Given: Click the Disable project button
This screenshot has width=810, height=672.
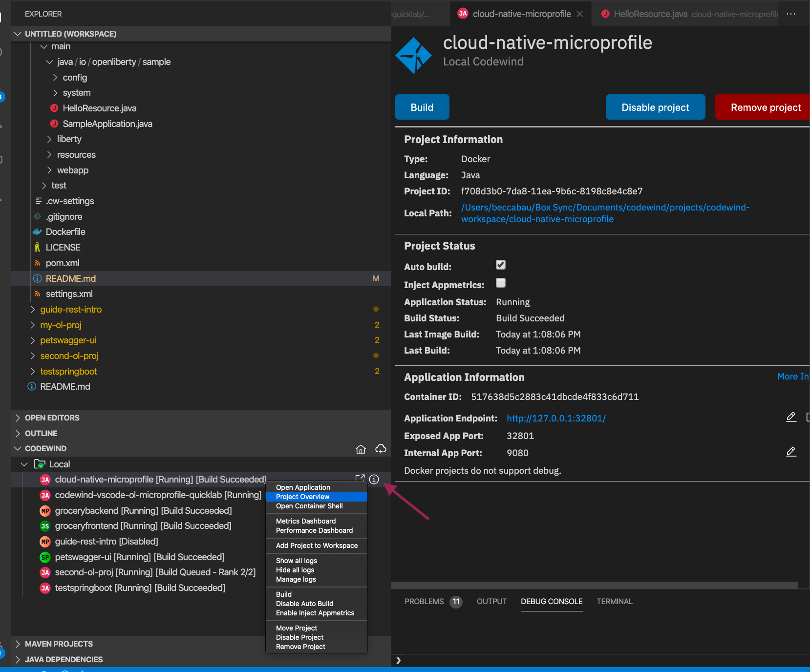Looking at the screenshot, I should tap(655, 107).
